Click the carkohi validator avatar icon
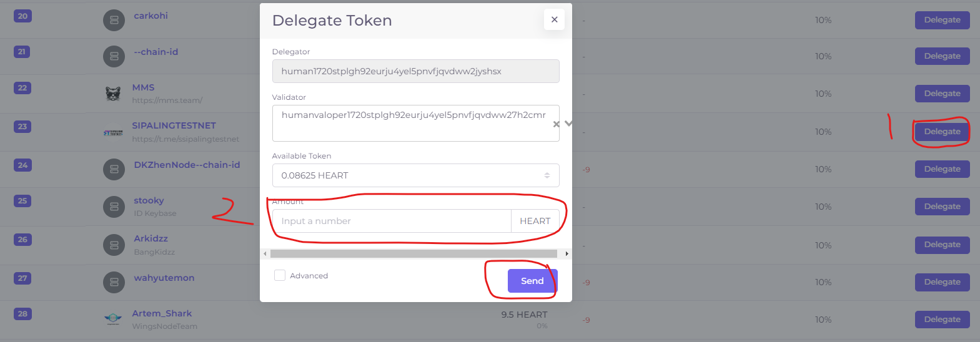This screenshot has height=342, width=980. point(114,20)
